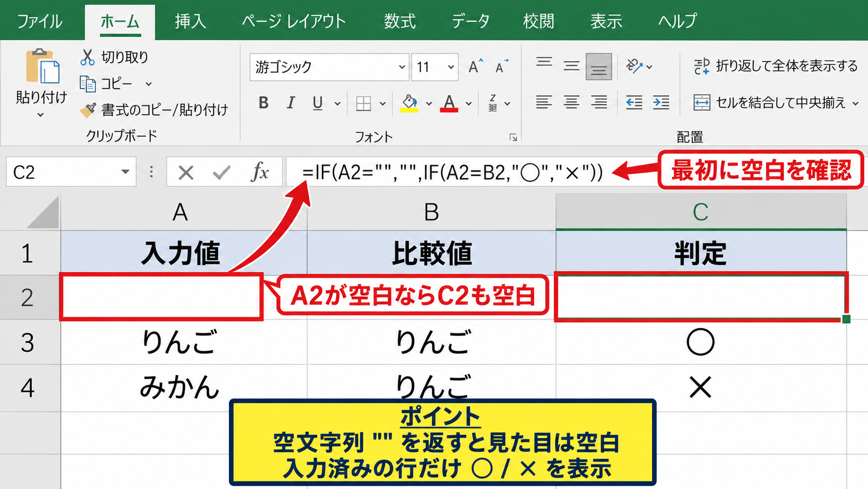Viewport: 868px width, 489px height.
Task: Switch to the Insert (挿入) tab
Action: [x=191, y=21]
